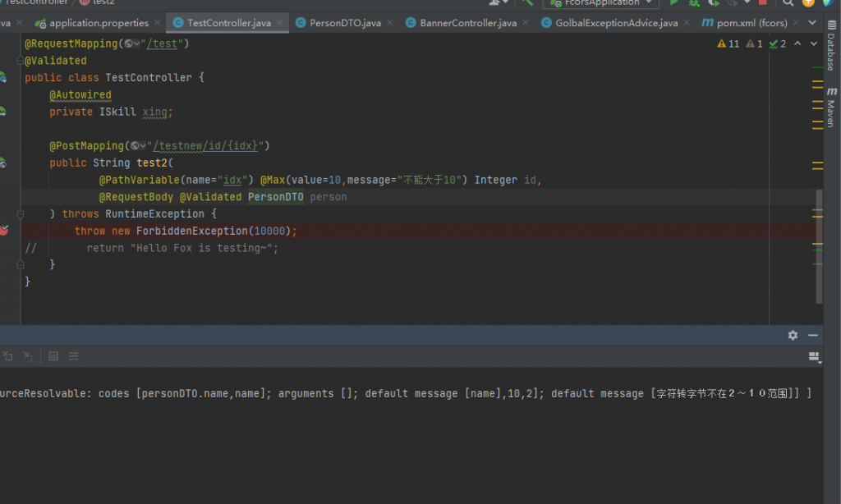Screen dimensions: 841x504
Task: Click the ISkill type name
Action: coord(117,112)
